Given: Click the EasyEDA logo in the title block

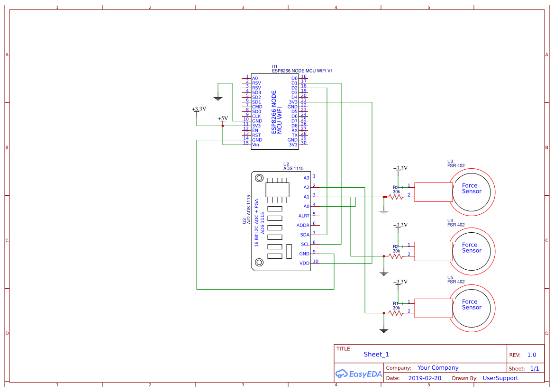Looking at the screenshot, I should click(359, 374).
